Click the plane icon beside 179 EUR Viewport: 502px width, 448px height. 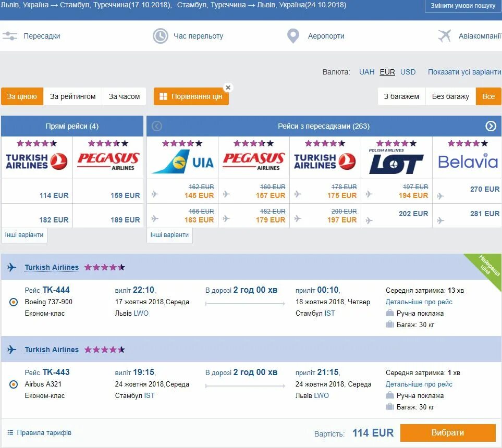click(x=226, y=219)
